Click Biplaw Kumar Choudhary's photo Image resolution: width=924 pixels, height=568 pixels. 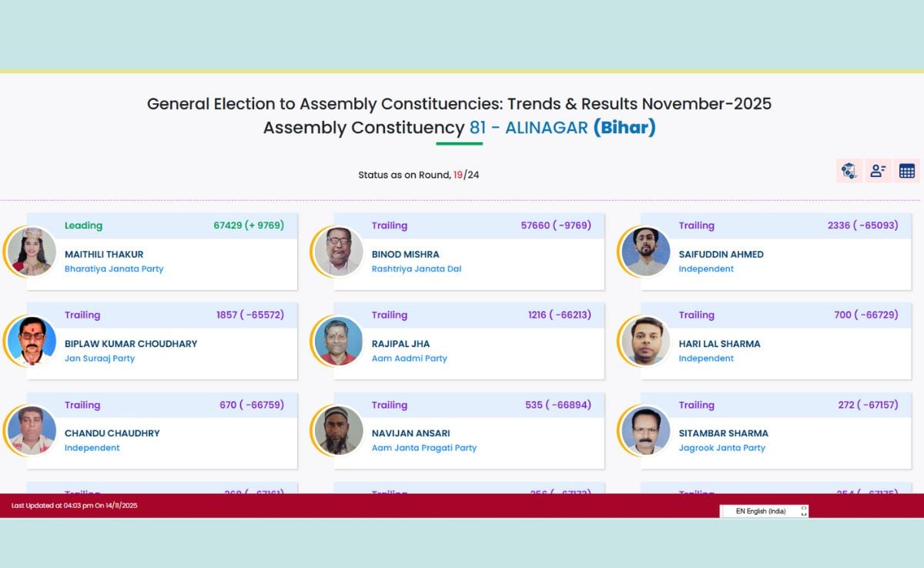32,341
